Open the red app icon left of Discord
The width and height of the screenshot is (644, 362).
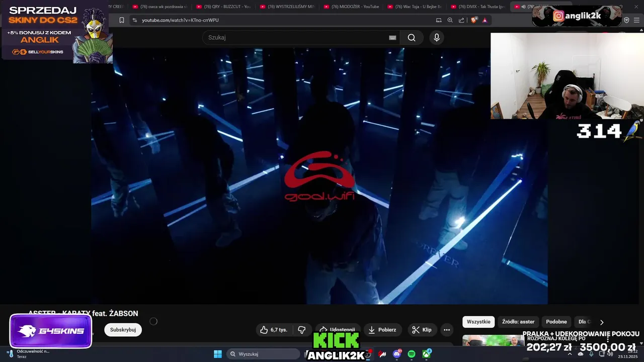click(382, 354)
